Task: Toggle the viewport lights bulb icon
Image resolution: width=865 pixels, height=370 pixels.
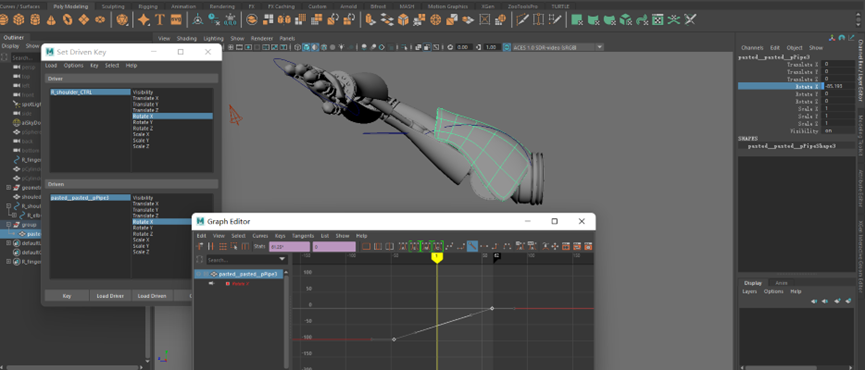Action: point(342,47)
